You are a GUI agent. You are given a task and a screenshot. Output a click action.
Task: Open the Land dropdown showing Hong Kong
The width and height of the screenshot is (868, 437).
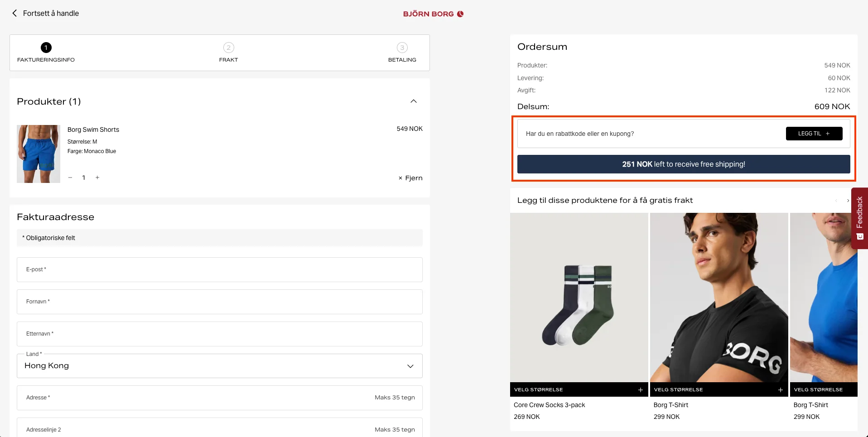(x=220, y=366)
